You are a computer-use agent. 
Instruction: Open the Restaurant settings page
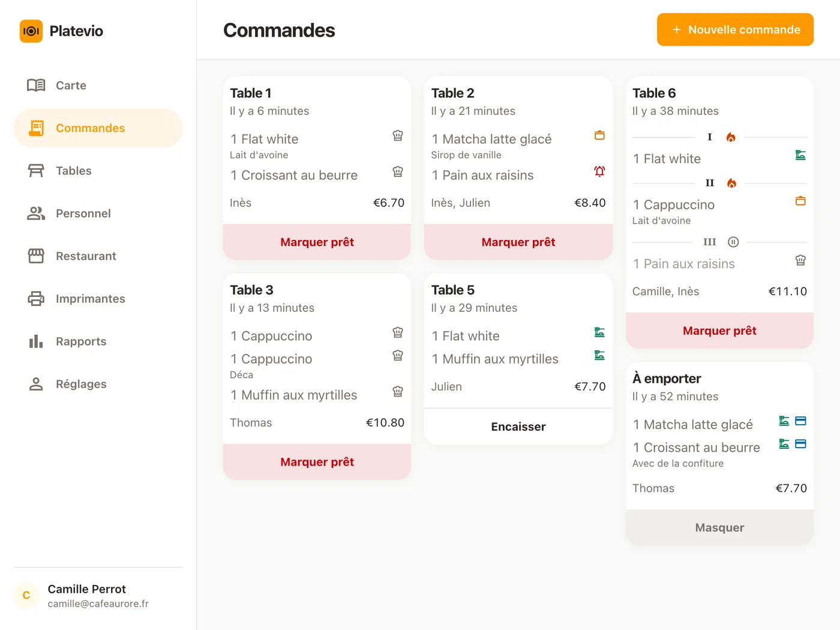click(98, 256)
